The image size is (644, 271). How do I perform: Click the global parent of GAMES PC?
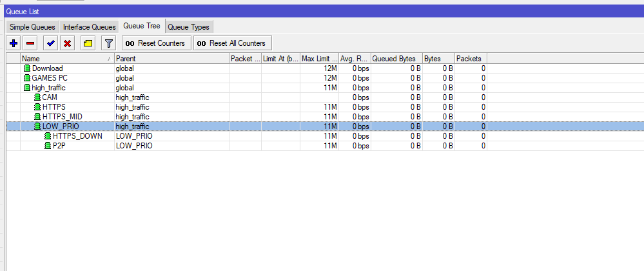coord(124,78)
